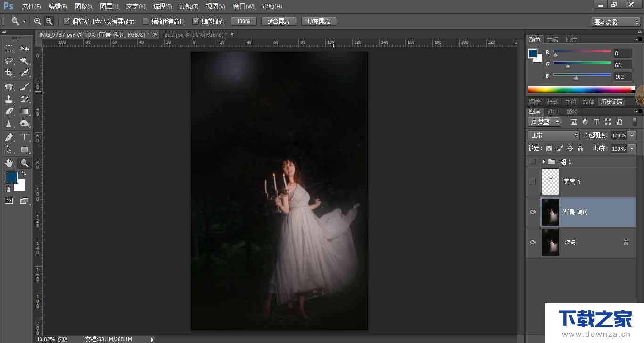Viewport: 644px width, 343px height.
Task: Select the Rounded Rectangle shape tool
Action: pos(25,150)
